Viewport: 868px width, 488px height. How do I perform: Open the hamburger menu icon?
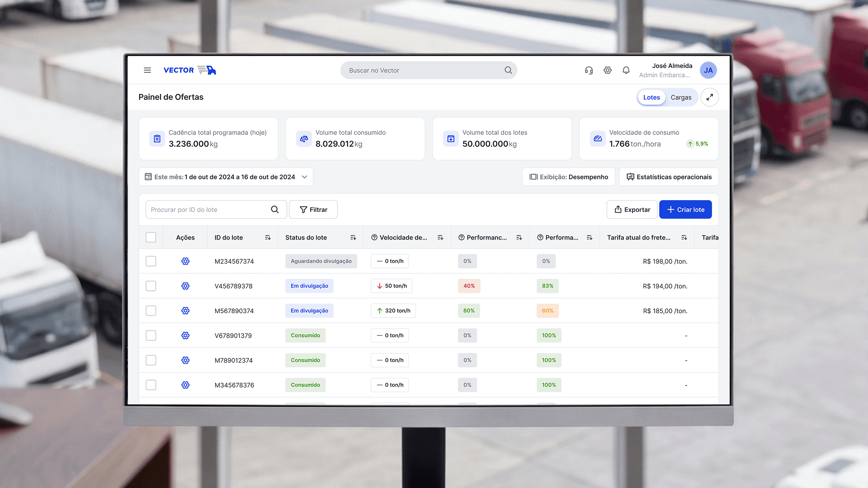(147, 70)
